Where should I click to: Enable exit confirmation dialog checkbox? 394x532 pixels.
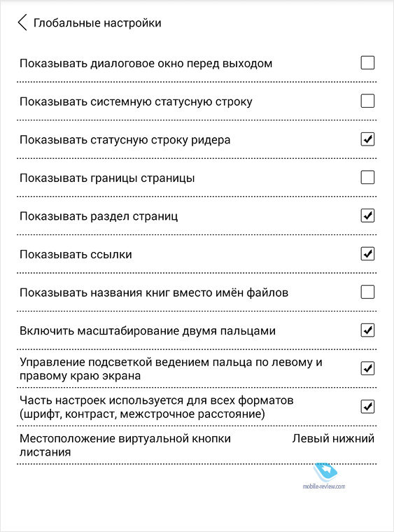click(367, 63)
